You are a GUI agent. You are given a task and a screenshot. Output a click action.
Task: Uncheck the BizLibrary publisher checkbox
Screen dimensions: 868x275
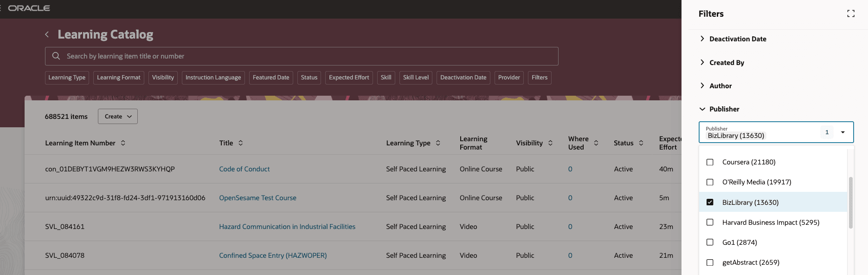coord(710,202)
